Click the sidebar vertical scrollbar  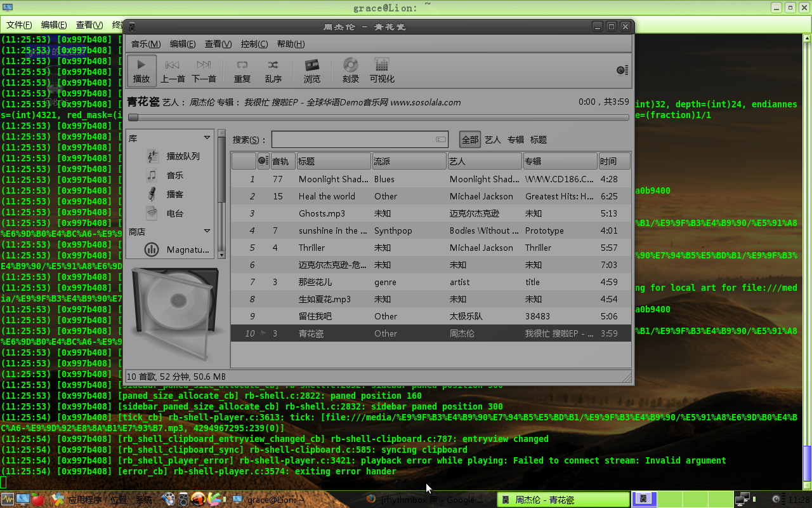click(x=221, y=194)
